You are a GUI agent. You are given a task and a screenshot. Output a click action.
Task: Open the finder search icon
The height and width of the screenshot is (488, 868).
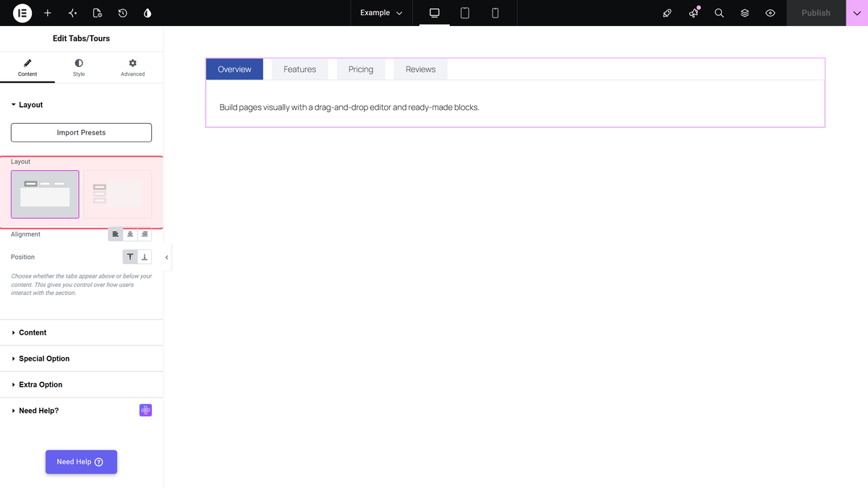coord(719,13)
